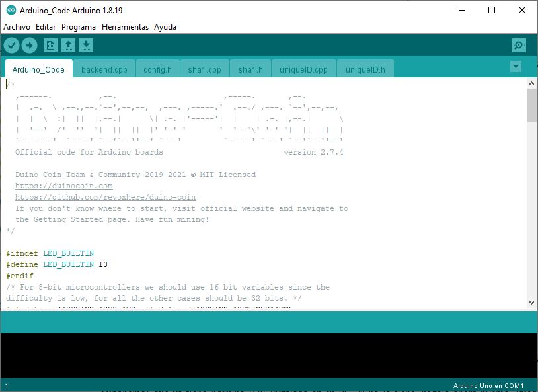538x392 pixels.
Task: Open the Ayuda menu
Action: [165, 27]
